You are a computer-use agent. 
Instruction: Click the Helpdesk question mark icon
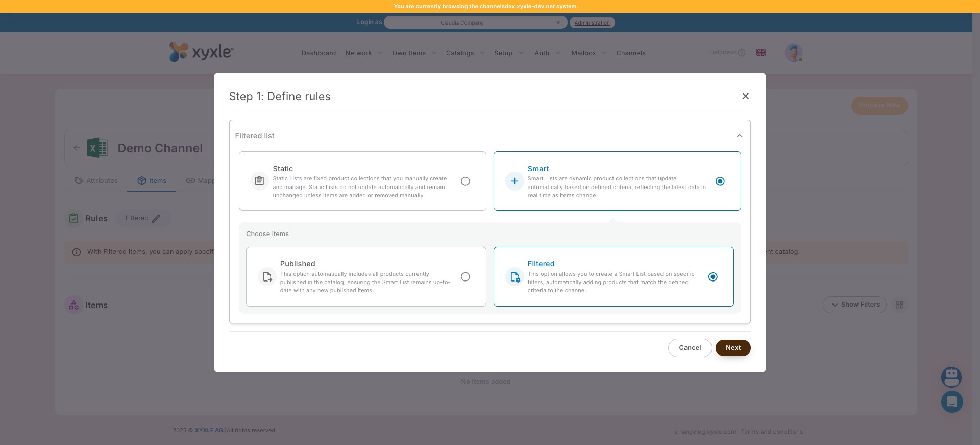point(742,53)
